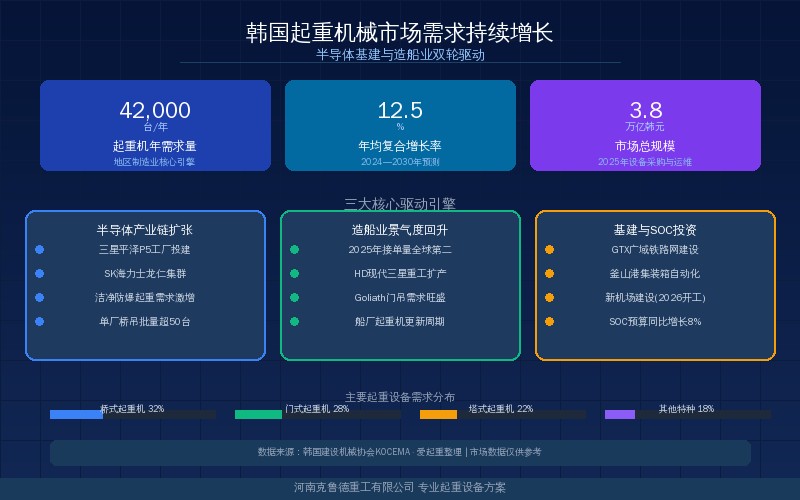This screenshot has width=800, height=500.
Task: Click the text HD现代三星重工扩产
Action: (400, 273)
